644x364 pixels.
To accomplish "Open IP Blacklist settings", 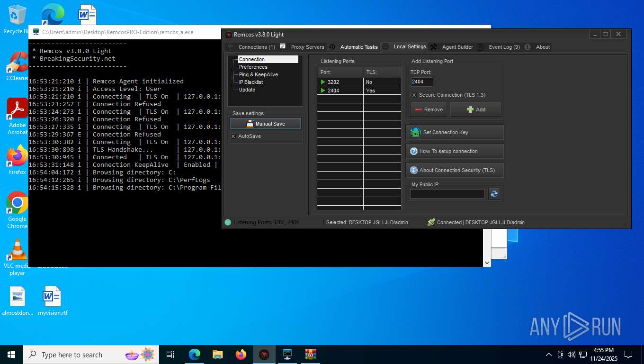I will pos(251,82).
